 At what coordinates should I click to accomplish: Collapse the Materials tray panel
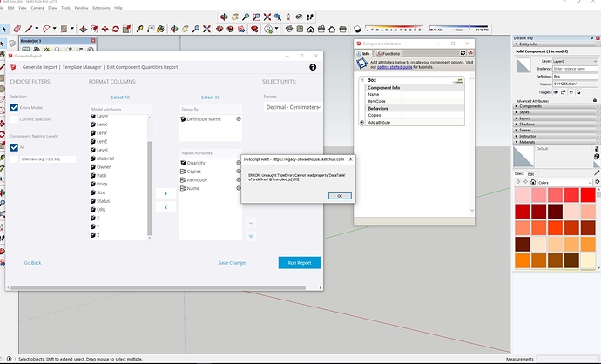pyautogui.click(x=556, y=142)
